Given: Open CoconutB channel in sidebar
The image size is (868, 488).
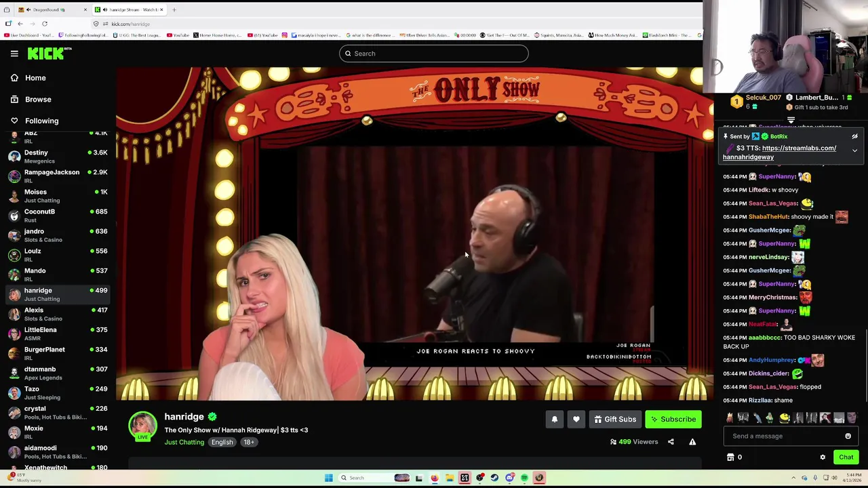Looking at the screenshot, I should tap(58, 216).
